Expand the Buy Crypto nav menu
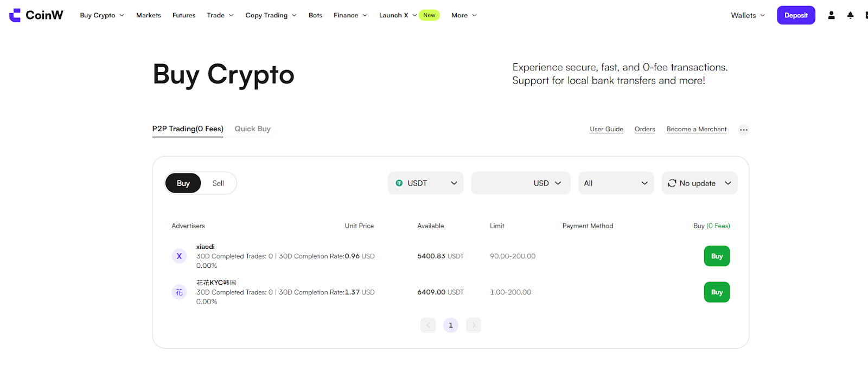 click(102, 15)
